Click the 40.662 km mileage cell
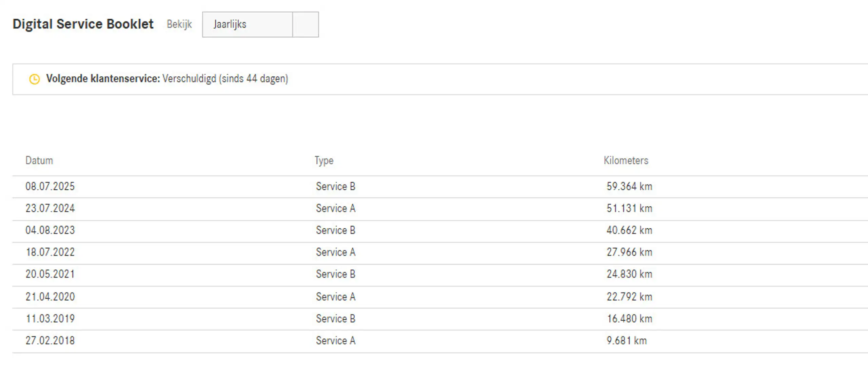Viewport: 868px width, 379px height. pos(629,230)
